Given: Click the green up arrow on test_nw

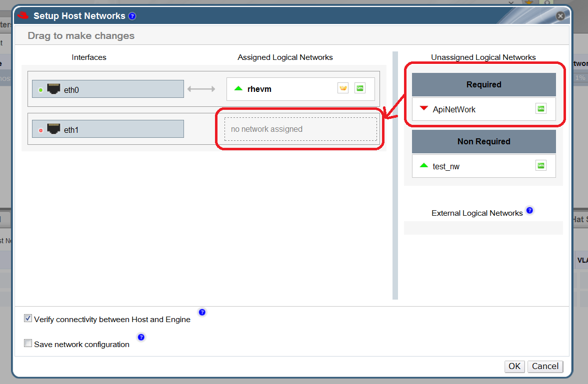Looking at the screenshot, I should click(424, 166).
